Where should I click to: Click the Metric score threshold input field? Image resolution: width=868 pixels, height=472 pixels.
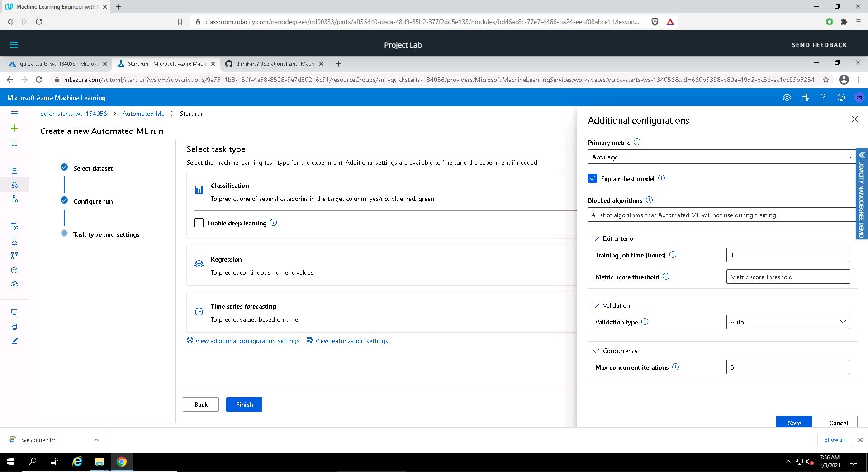click(x=787, y=277)
